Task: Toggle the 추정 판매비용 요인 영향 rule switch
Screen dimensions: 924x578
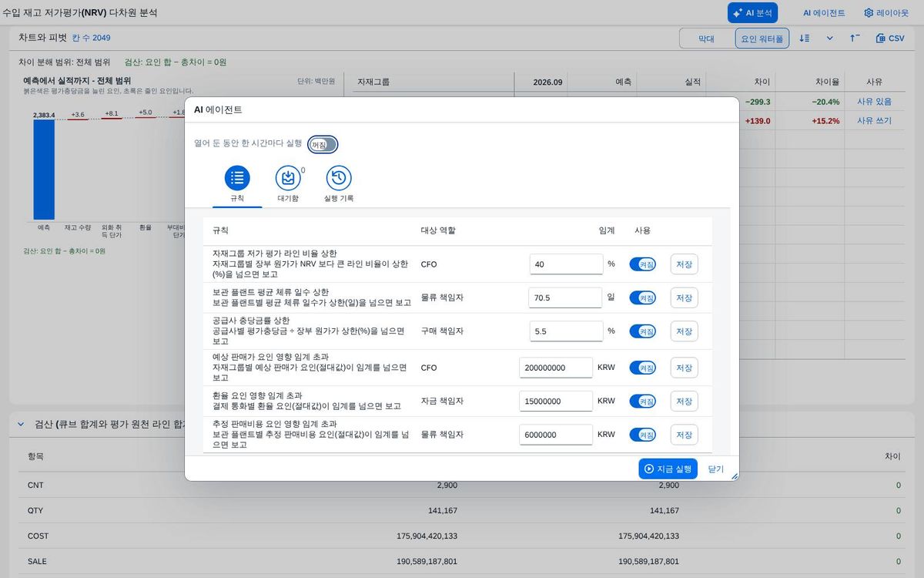Action: click(x=643, y=435)
